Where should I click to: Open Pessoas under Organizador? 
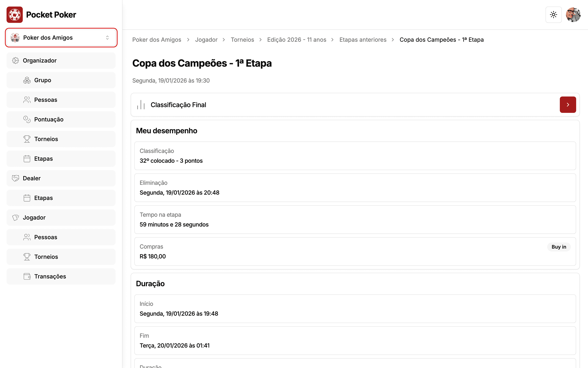[61, 100]
